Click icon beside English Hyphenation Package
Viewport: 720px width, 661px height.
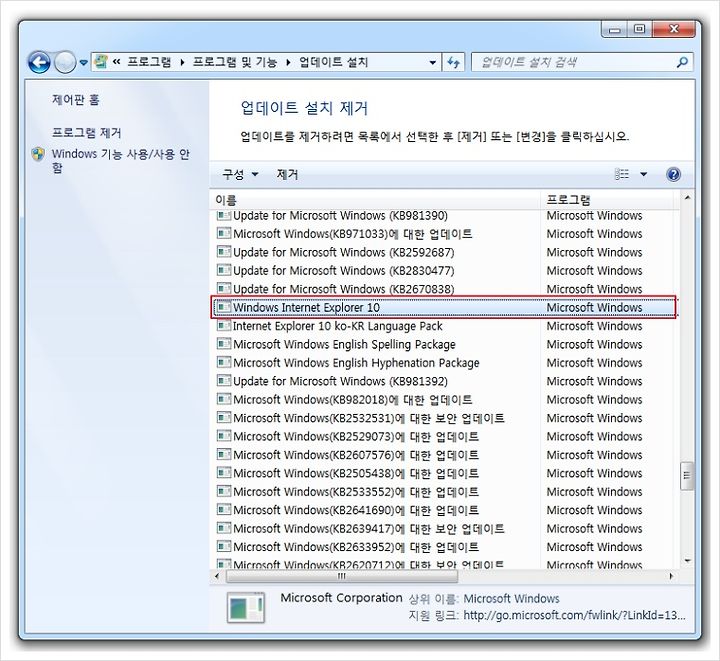224,362
